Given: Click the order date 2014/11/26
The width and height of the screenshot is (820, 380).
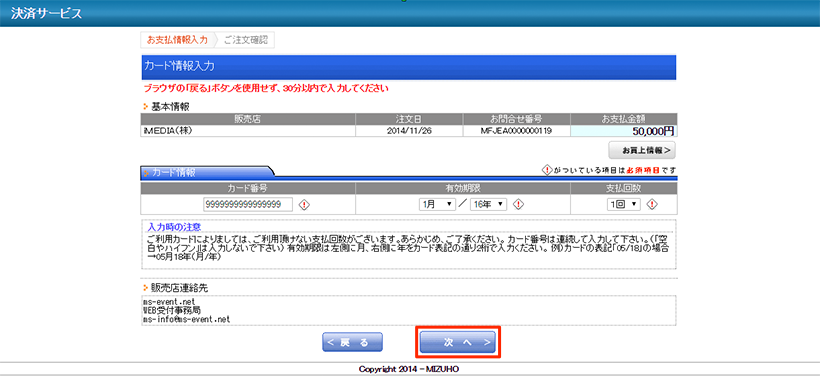Looking at the screenshot, I should click(408, 131).
